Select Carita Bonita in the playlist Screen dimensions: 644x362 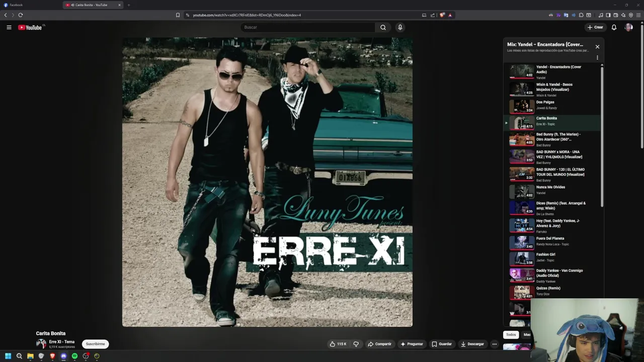[552, 123]
